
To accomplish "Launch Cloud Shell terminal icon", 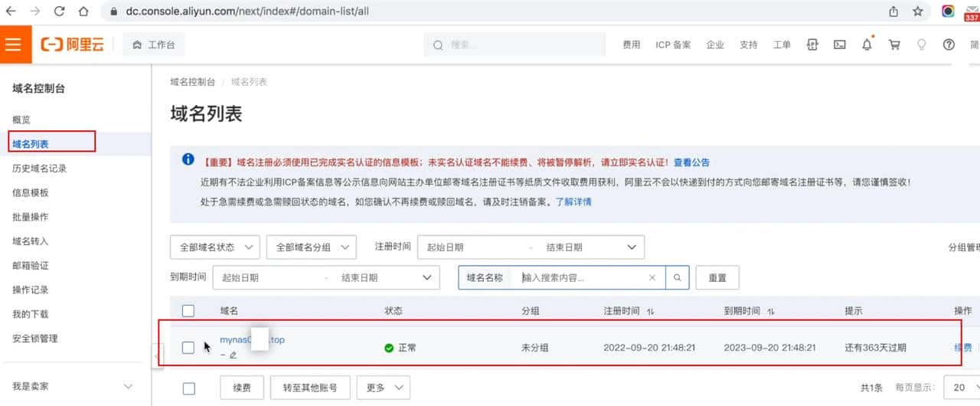I will [840, 45].
